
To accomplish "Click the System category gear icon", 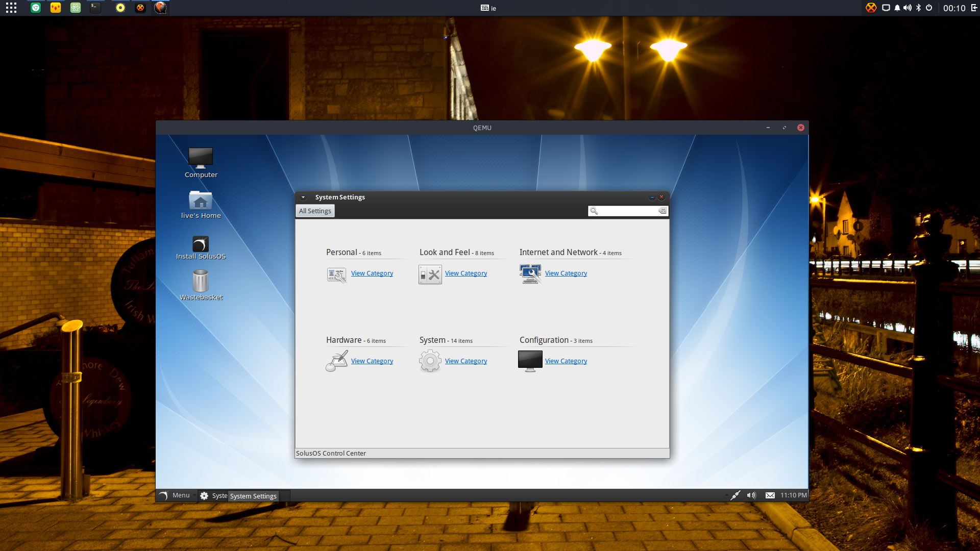I will [x=430, y=361].
